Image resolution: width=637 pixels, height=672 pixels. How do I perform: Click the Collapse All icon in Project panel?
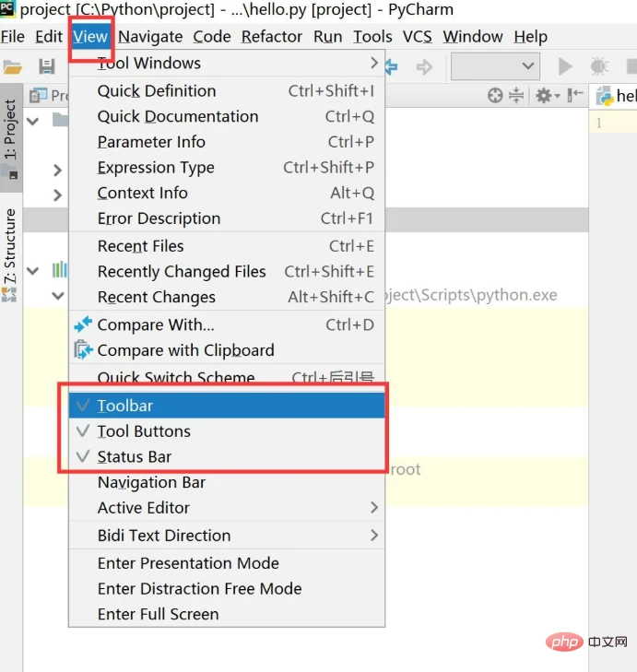click(516, 95)
